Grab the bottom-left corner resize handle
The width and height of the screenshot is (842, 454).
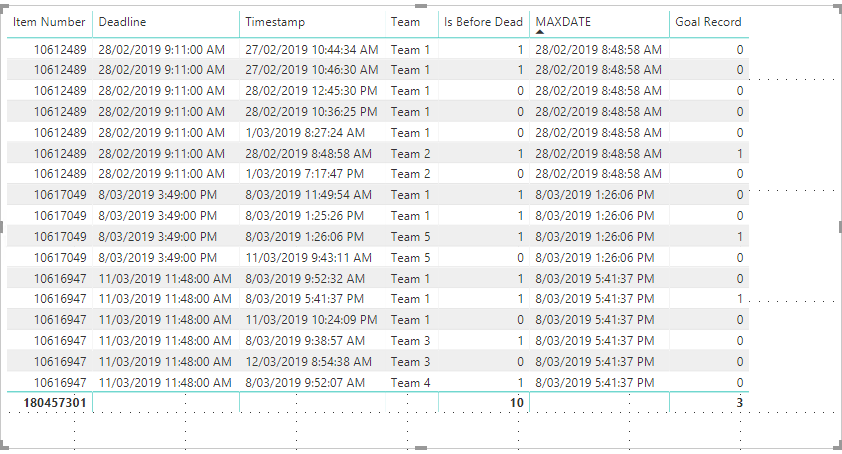click(4, 445)
